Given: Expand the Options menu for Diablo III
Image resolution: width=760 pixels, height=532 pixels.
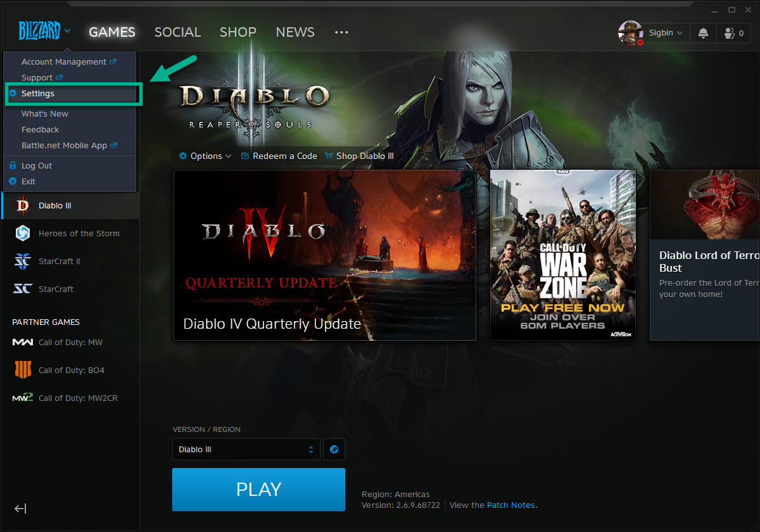Looking at the screenshot, I should (x=204, y=156).
